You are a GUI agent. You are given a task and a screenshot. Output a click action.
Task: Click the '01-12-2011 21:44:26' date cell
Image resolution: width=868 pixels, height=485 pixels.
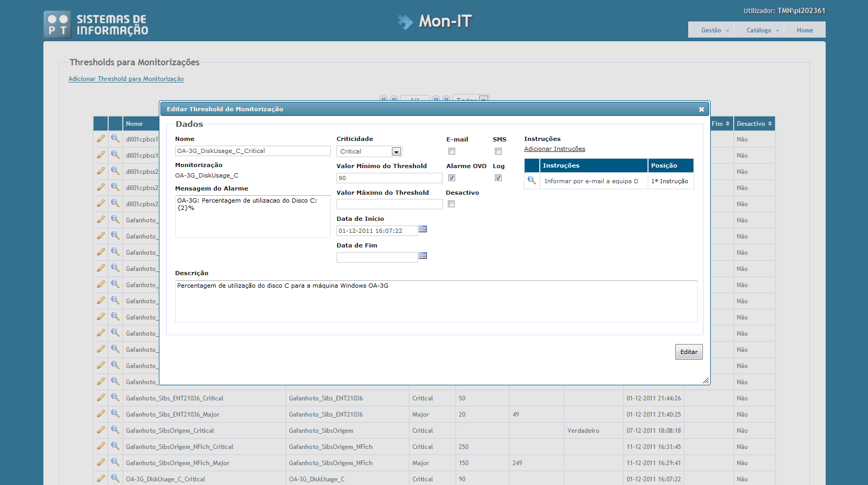point(654,398)
